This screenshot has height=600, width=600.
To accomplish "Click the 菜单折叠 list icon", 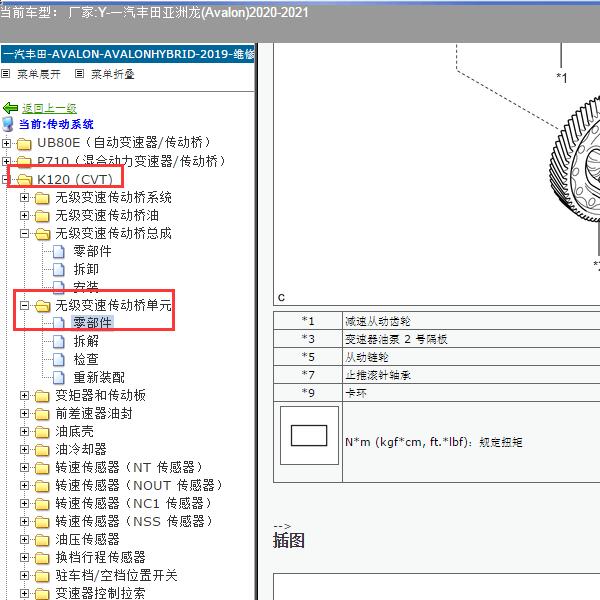I will pyautogui.click(x=79, y=73).
